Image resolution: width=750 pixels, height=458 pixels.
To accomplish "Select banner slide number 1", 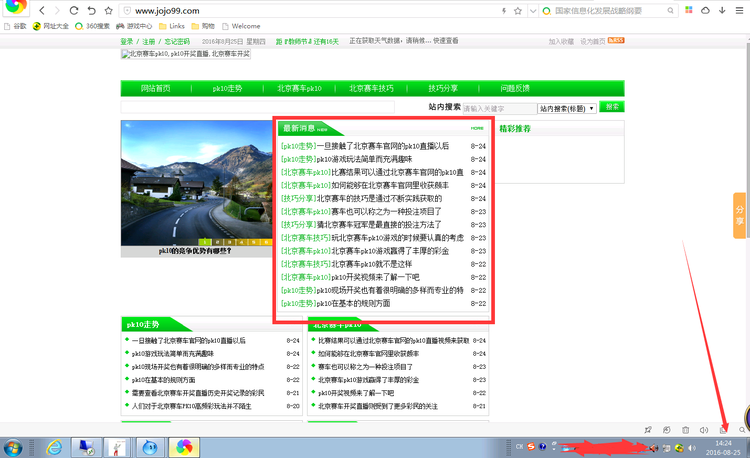I will [205, 242].
